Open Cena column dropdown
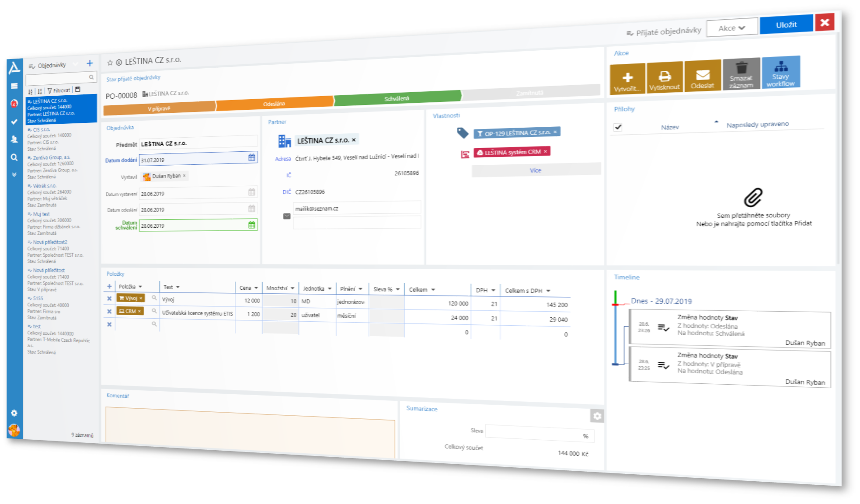860x504 pixels. (256, 288)
